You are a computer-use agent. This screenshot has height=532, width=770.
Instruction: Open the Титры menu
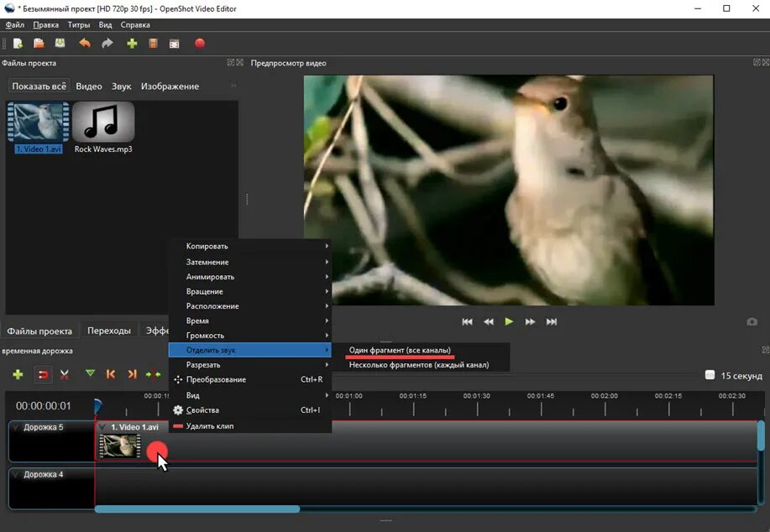click(79, 24)
